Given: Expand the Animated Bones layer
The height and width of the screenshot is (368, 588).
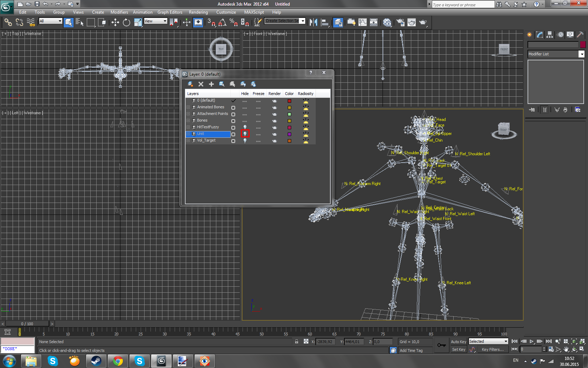Looking at the screenshot, I should coord(188,107).
